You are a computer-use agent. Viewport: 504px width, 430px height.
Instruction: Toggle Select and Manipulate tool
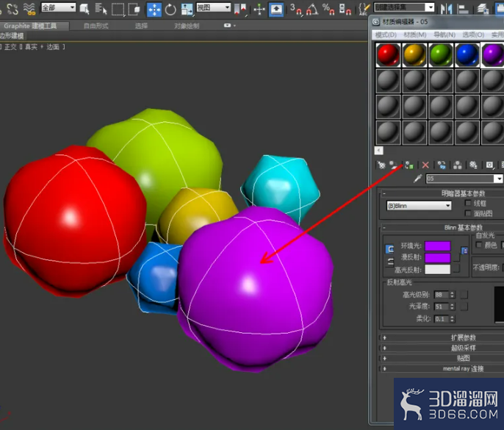tap(259, 9)
